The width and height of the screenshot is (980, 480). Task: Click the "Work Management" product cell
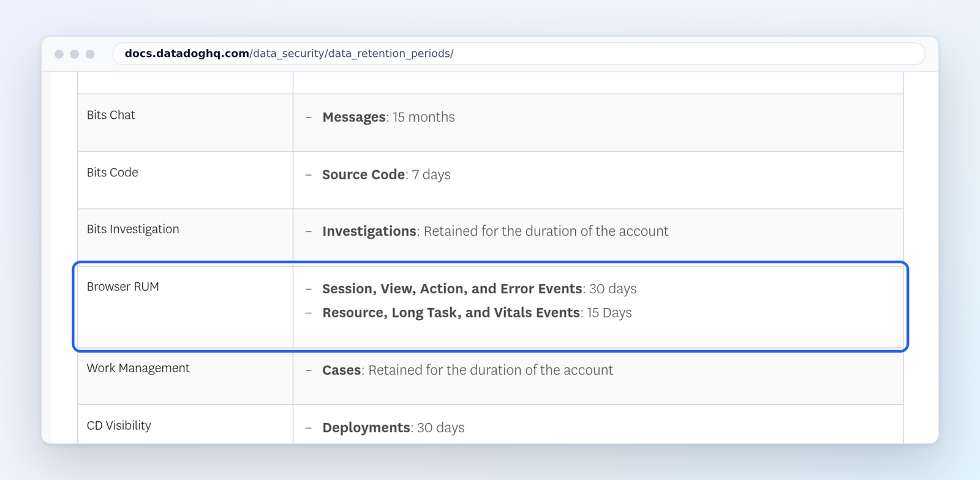pos(186,376)
